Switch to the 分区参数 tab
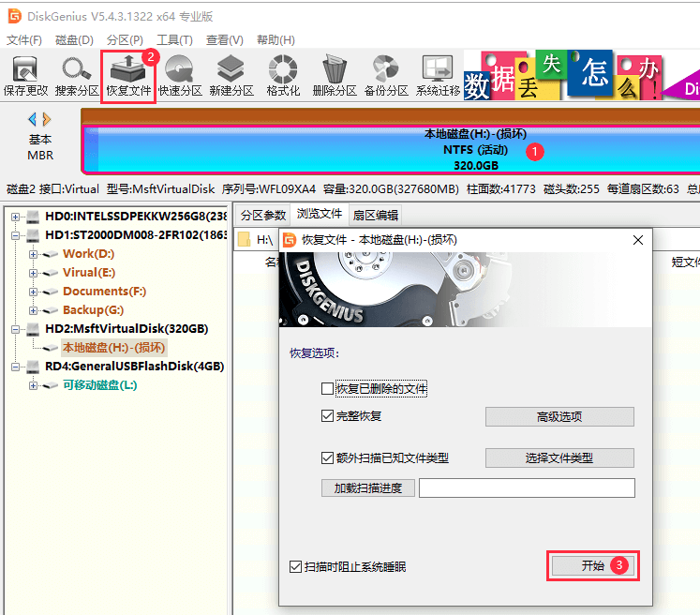This screenshot has width=700, height=615. click(263, 216)
